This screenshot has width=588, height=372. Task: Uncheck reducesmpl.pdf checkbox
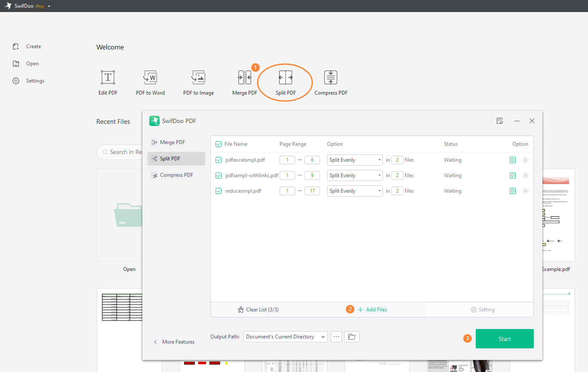click(x=219, y=191)
